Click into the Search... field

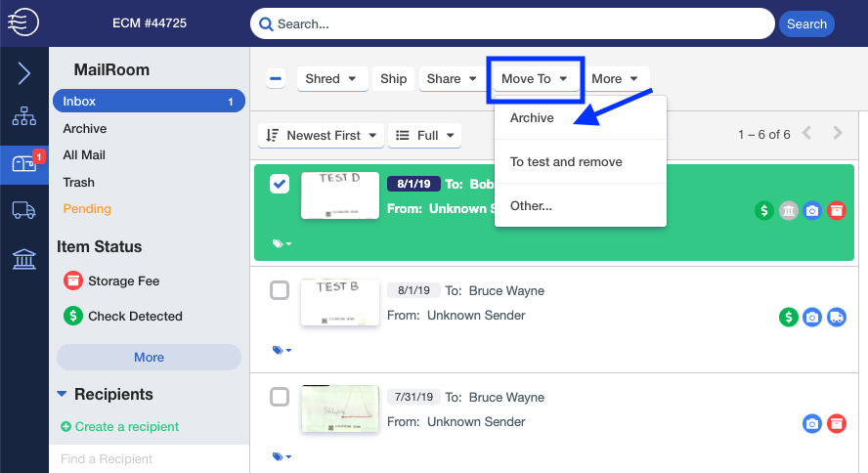point(512,23)
